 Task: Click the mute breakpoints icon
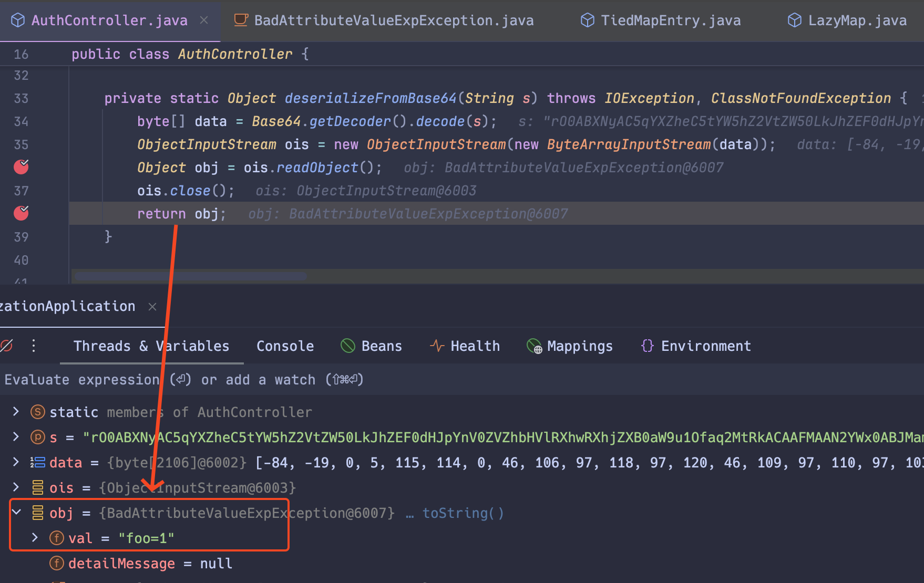pos(6,346)
